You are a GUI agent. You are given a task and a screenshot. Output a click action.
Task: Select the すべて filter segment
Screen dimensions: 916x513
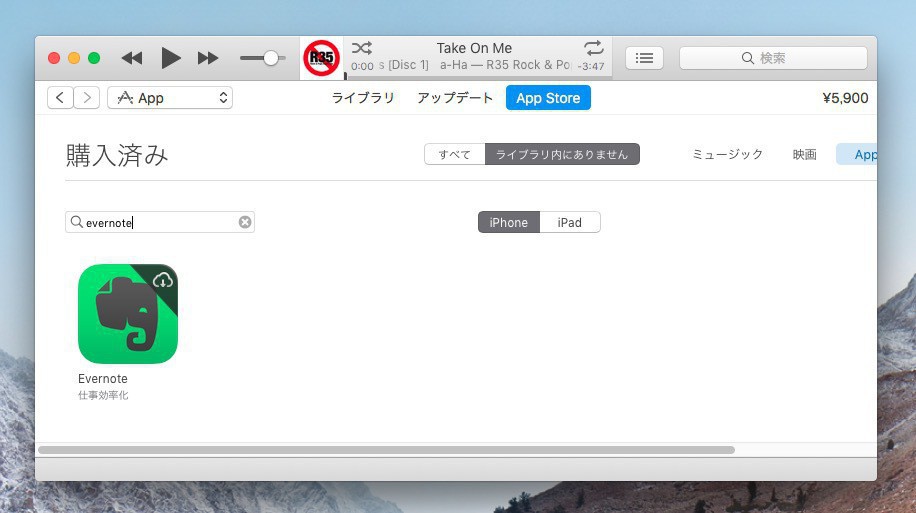tap(454, 154)
